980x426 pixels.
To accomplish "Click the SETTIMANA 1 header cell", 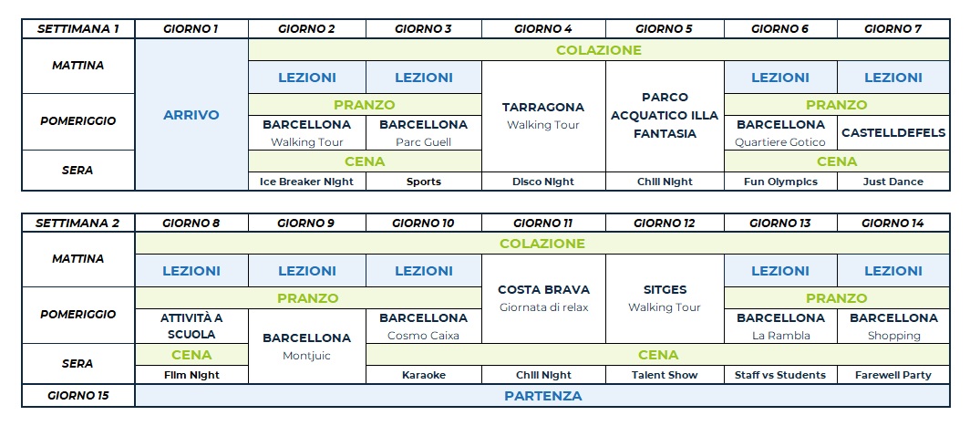I will [78, 28].
